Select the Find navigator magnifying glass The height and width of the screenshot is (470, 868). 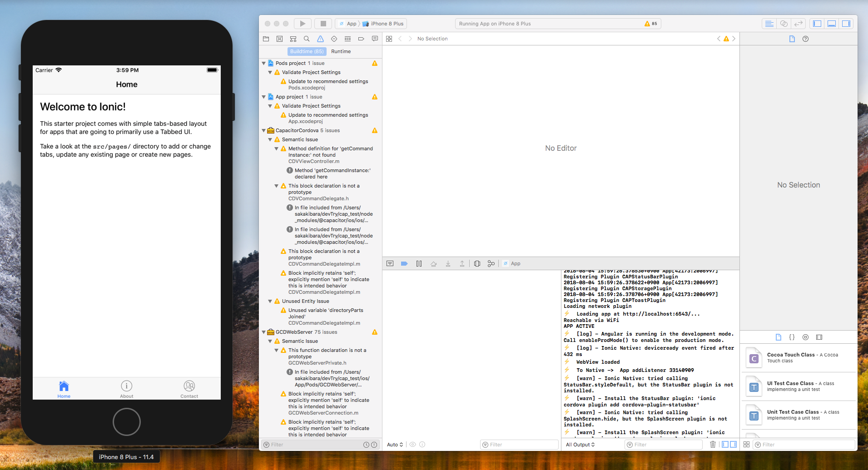(x=306, y=39)
